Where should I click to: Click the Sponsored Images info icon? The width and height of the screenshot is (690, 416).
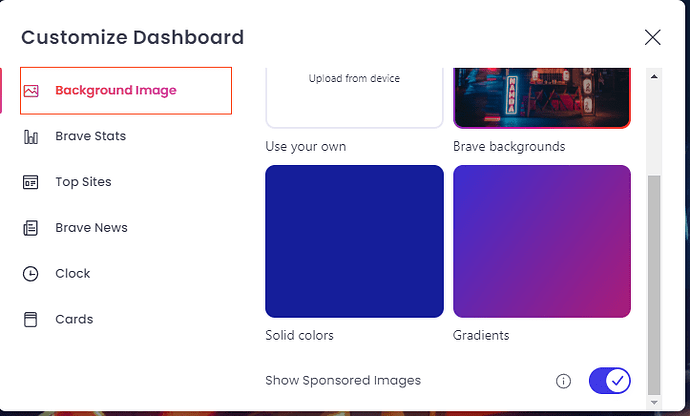pyautogui.click(x=563, y=381)
